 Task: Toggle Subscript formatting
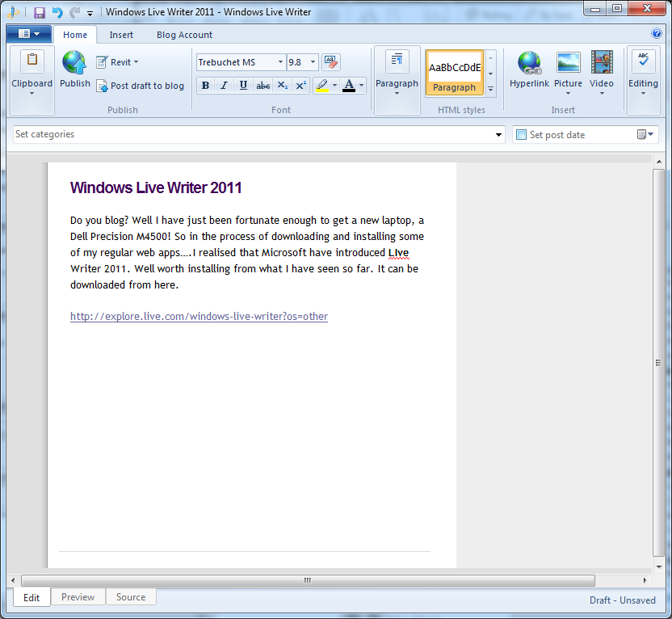(282, 86)
